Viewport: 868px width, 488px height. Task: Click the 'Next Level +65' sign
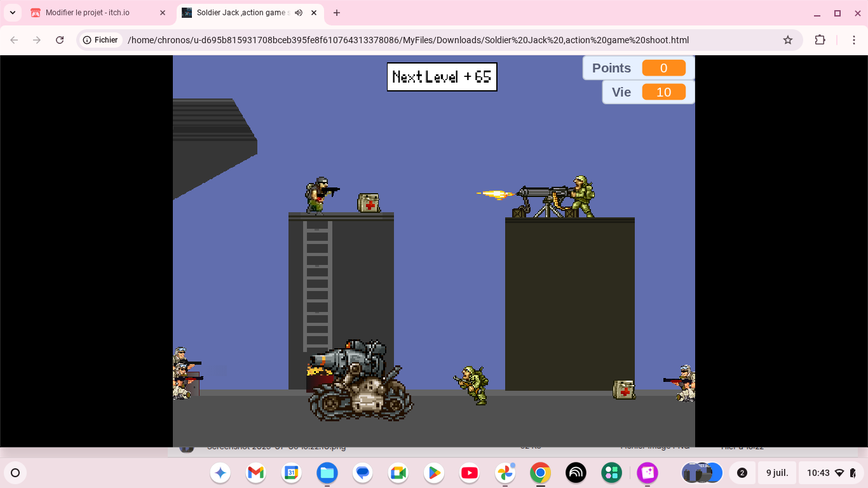coord(442,77)
